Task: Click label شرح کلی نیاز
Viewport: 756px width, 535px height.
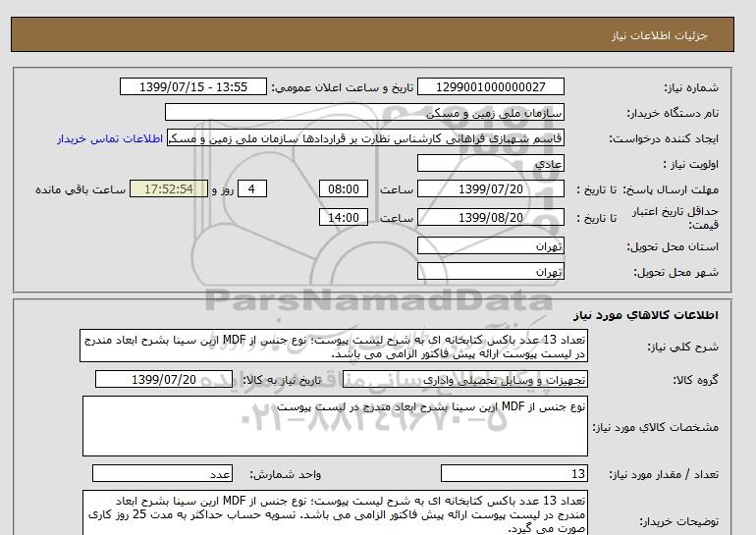Action: pos(682,347)
